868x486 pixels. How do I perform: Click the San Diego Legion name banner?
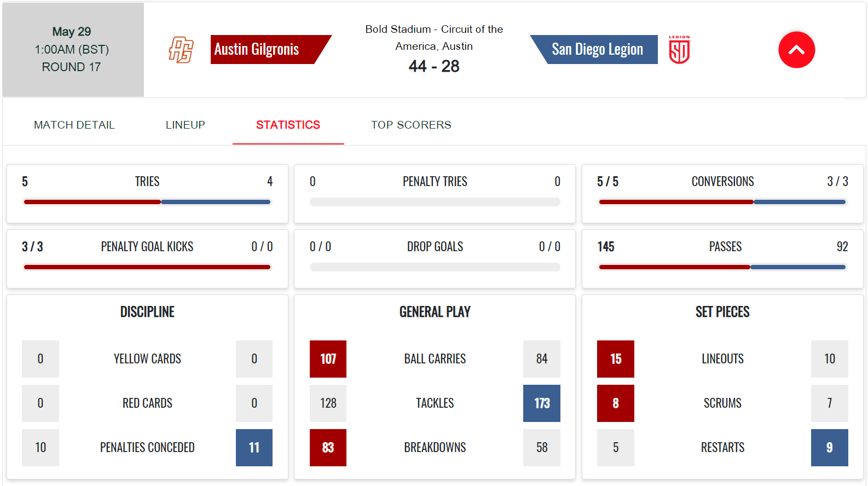tap(594, 49)
